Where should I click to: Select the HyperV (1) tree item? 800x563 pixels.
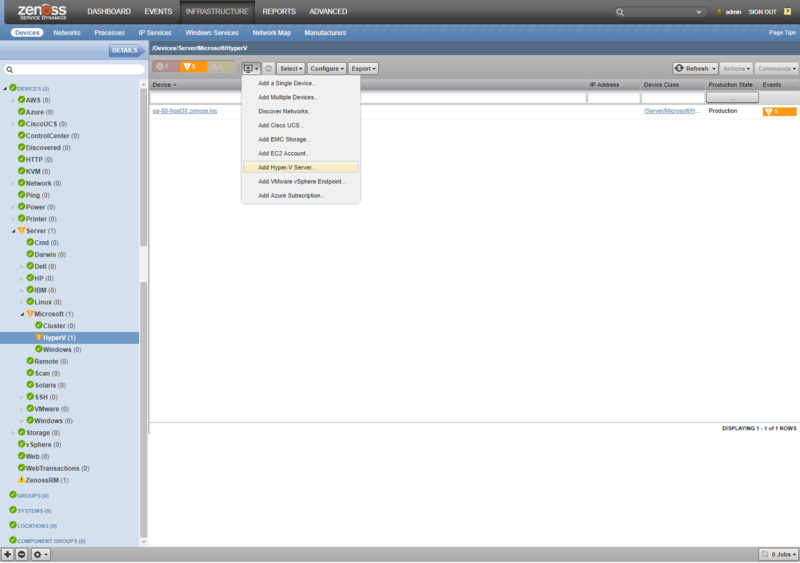[x=69, y=338]
